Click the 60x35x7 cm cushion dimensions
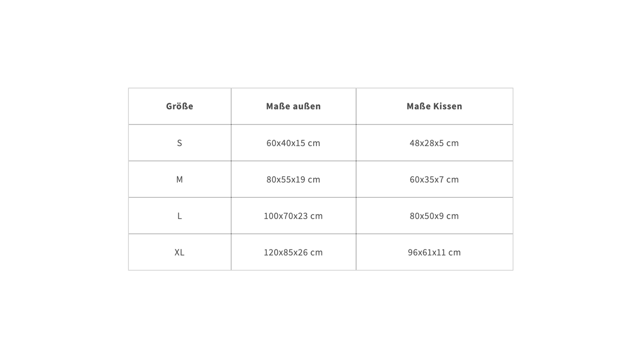 (434, 180)
